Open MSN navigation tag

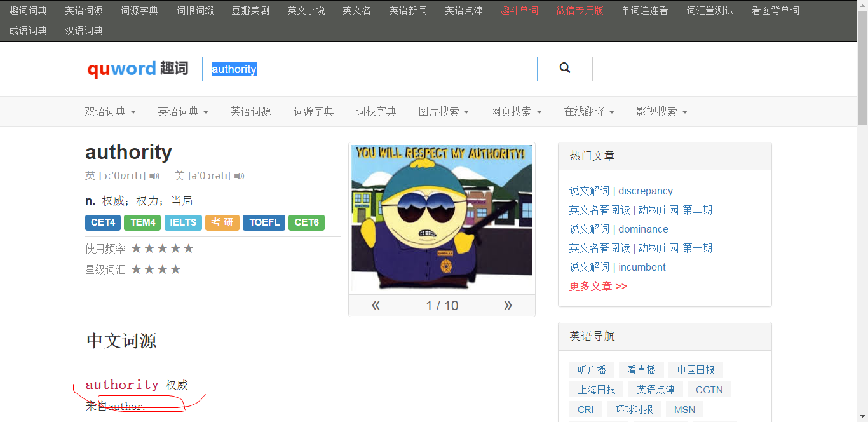tap(685, 409)
